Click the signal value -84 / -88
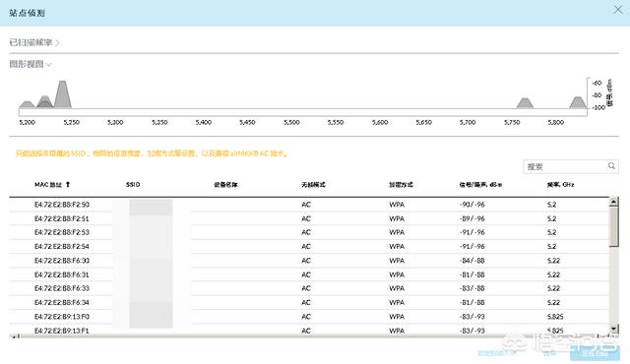The height and width of the screenshot is (364, 630). point(472,261)
